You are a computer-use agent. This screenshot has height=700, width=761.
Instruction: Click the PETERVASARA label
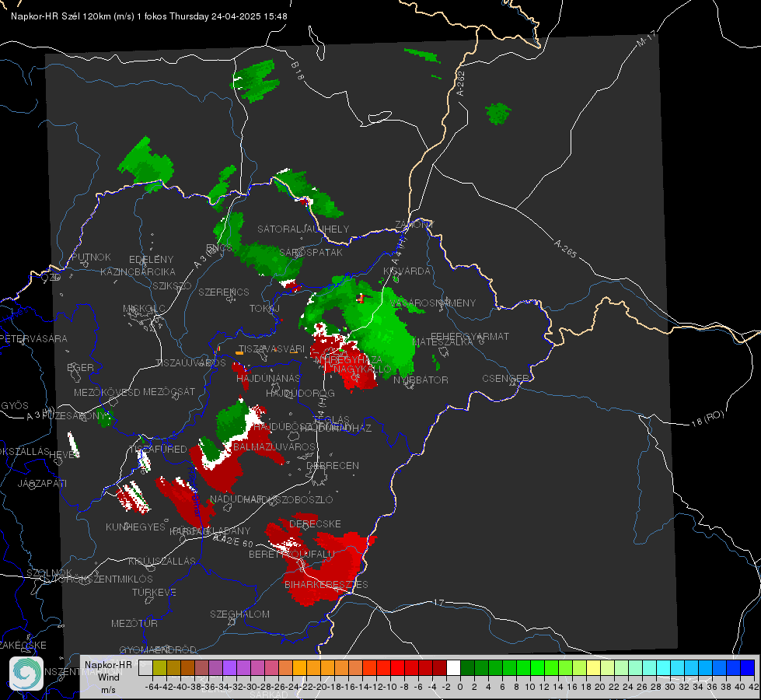[x=33, y=338]
